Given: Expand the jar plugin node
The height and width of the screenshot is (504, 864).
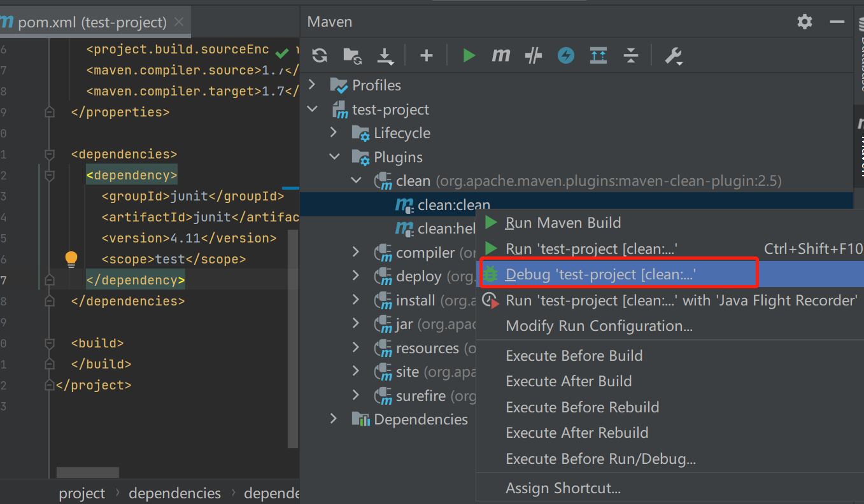Looking at the screenshot, I should point(356,324).
